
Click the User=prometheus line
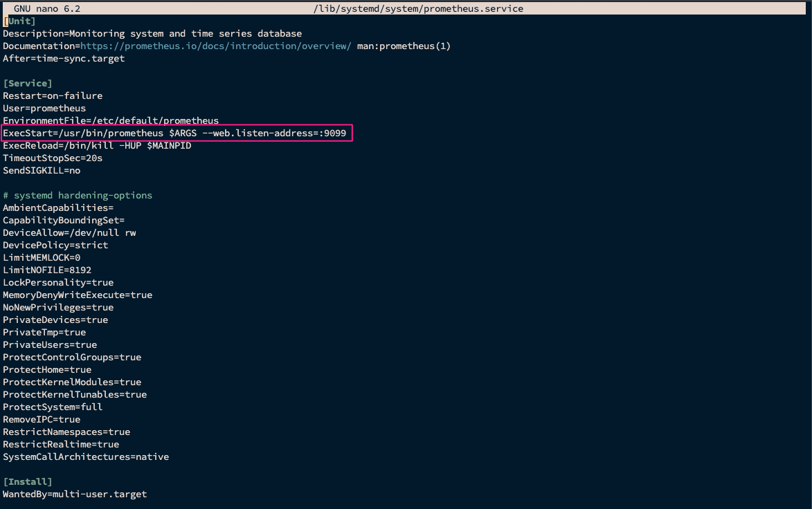(x=44, y=109)
